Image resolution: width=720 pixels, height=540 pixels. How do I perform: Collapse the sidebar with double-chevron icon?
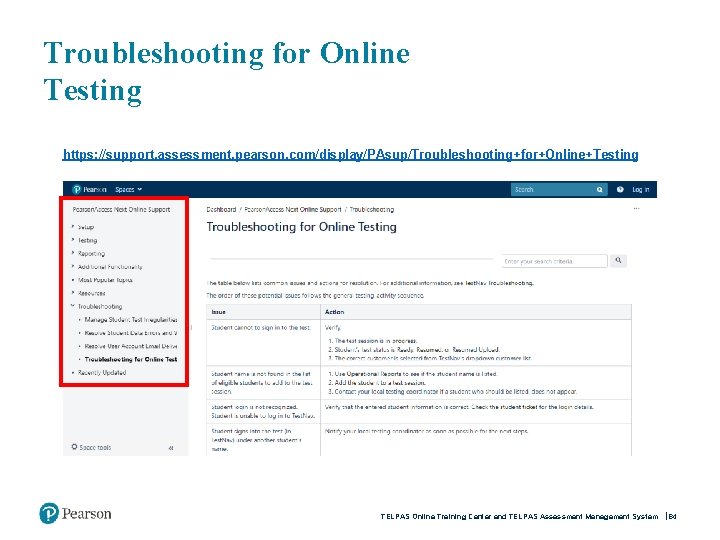point(171,448)
